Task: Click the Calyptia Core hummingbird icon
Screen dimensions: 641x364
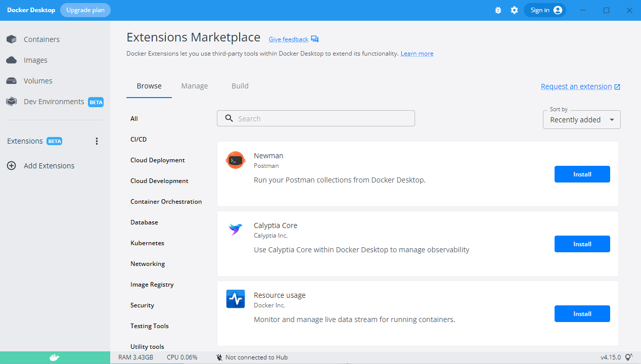Action: point(235,230)
